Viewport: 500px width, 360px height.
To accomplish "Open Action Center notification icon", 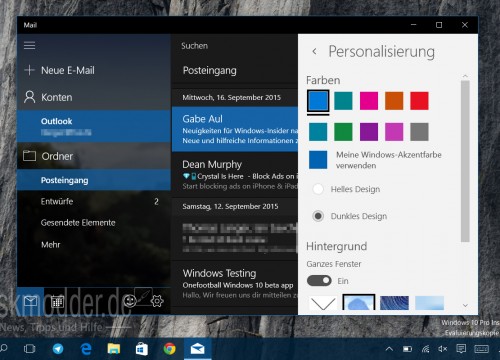I will click(x=461, y=349).
